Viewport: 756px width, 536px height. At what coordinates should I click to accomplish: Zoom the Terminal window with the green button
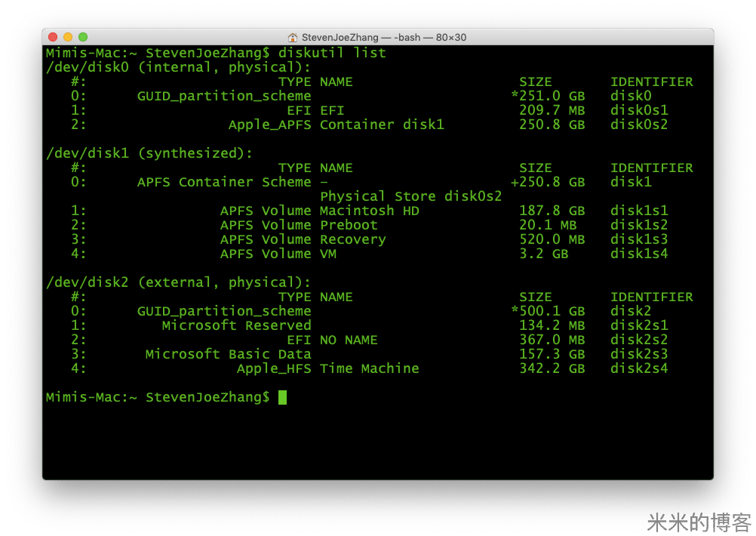83,37
